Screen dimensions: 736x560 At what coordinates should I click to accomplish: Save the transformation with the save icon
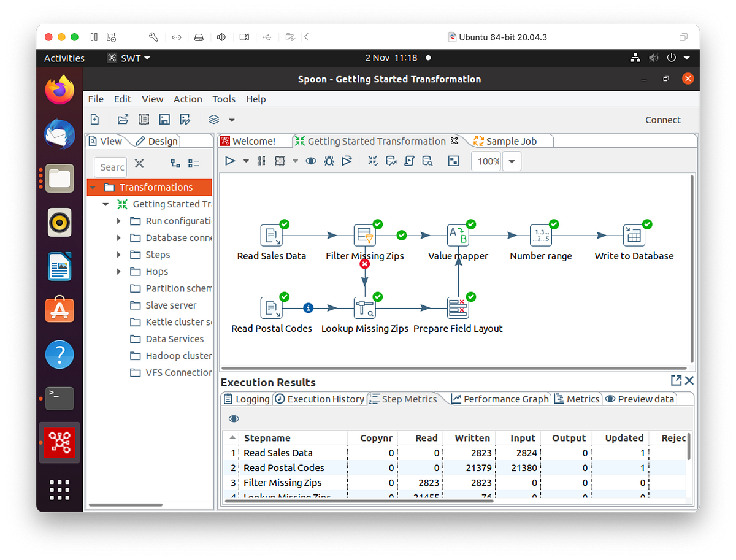(164, 119)
